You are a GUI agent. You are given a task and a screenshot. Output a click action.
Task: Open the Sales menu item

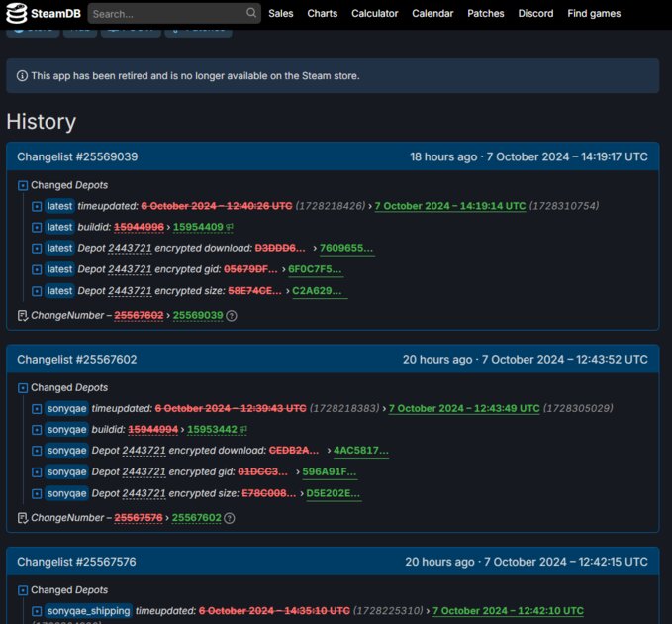pos(281,13)
